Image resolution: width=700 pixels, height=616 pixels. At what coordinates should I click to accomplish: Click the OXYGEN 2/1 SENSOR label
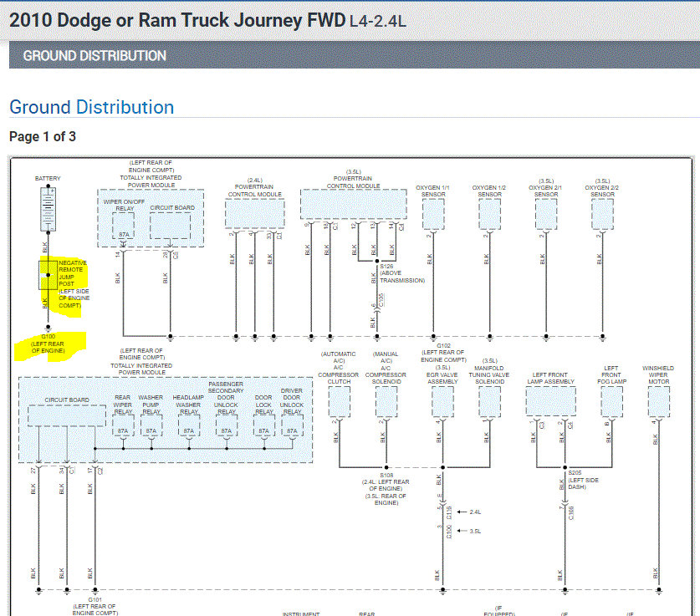pos(545,188)
